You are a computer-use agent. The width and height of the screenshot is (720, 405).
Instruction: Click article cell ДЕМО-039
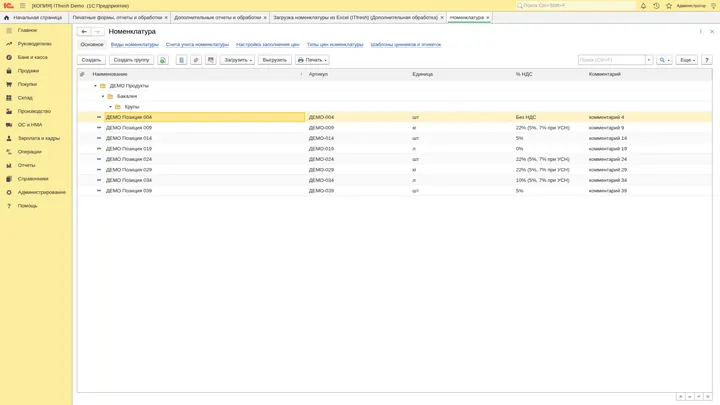tap(321, 191)
